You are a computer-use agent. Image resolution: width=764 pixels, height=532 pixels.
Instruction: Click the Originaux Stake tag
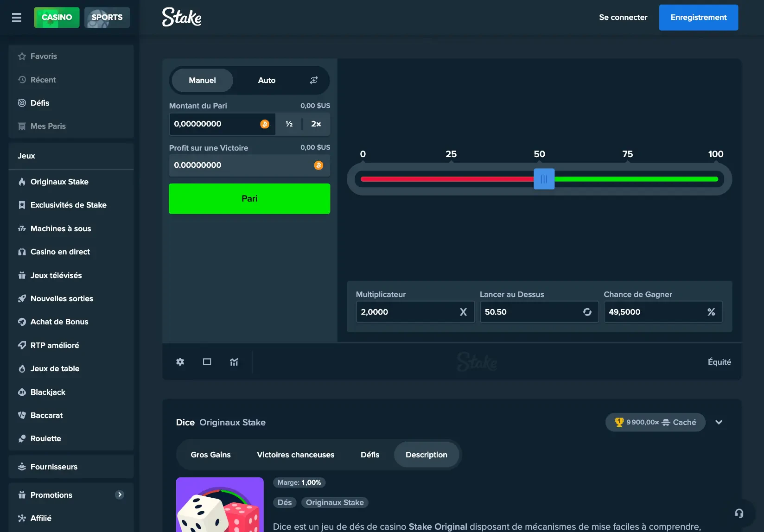point(335,502)
